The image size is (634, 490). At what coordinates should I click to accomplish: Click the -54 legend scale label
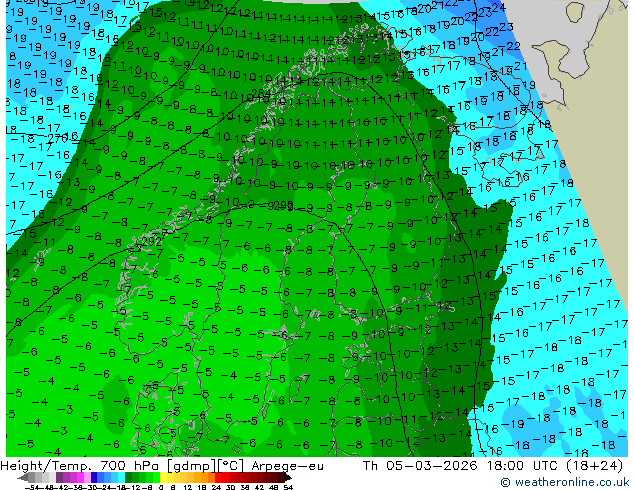click(x=32, y=487)
